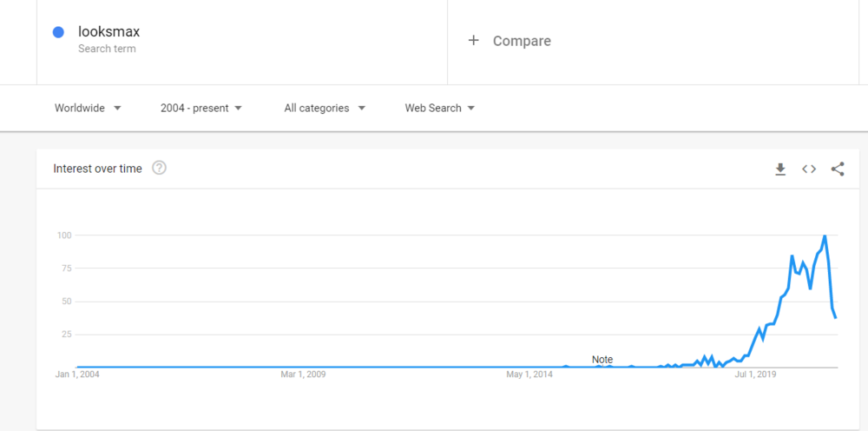Open the embed code icon
The height and width of the screenshot is (431, 868).
[x=809, y=169]
